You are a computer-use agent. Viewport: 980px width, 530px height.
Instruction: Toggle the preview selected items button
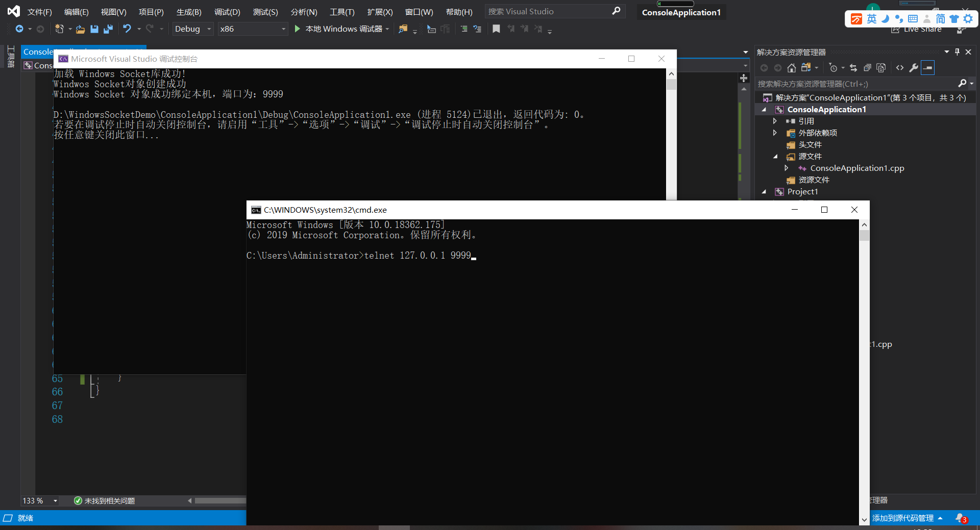tap(928, 68)
